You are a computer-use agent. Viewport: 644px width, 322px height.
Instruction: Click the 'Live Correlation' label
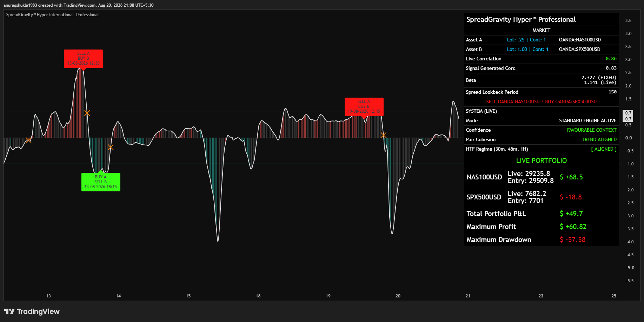click(x=483, y=59)
